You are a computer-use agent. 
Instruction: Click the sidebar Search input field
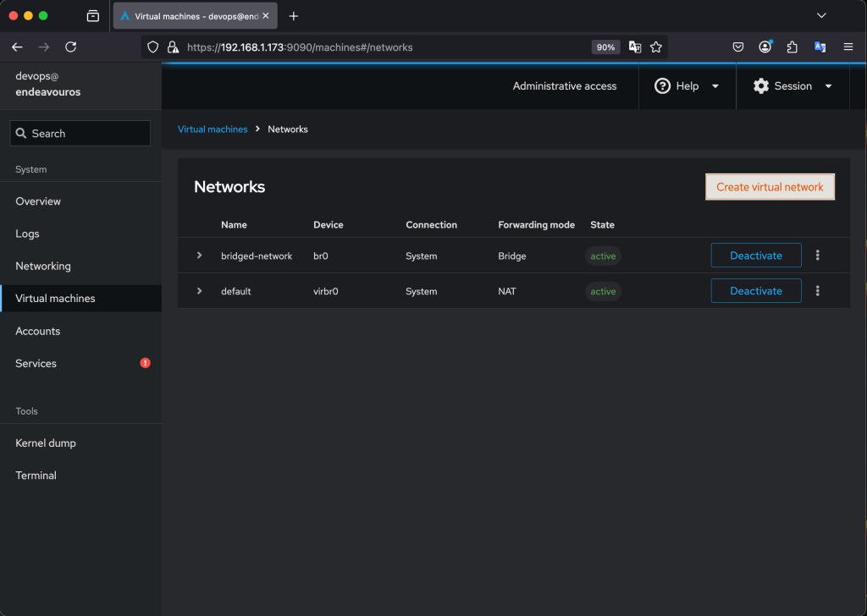coord(80,134)
